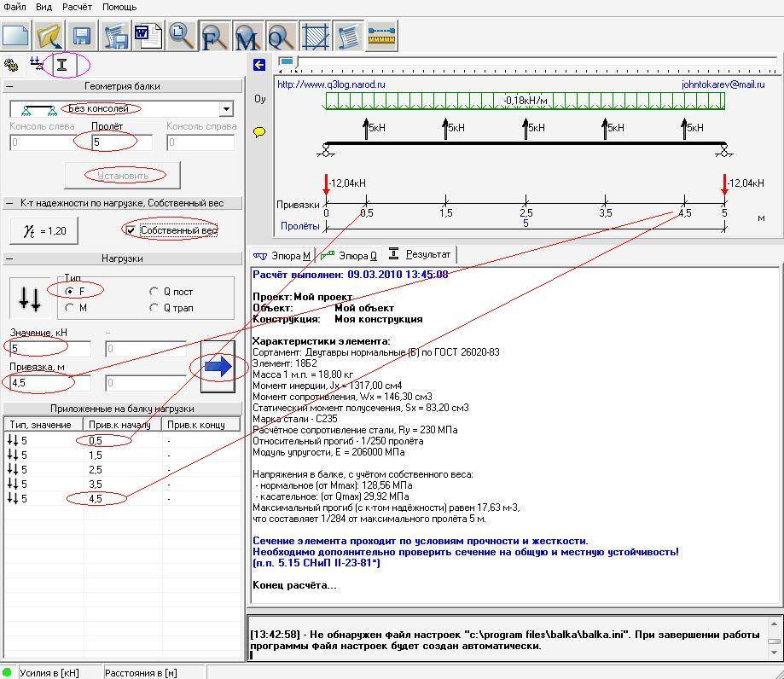This screenshot has width=784, height=679.
Task: Click the Усилия в [кН] status bar entry
Action: [x=49, y=673]
